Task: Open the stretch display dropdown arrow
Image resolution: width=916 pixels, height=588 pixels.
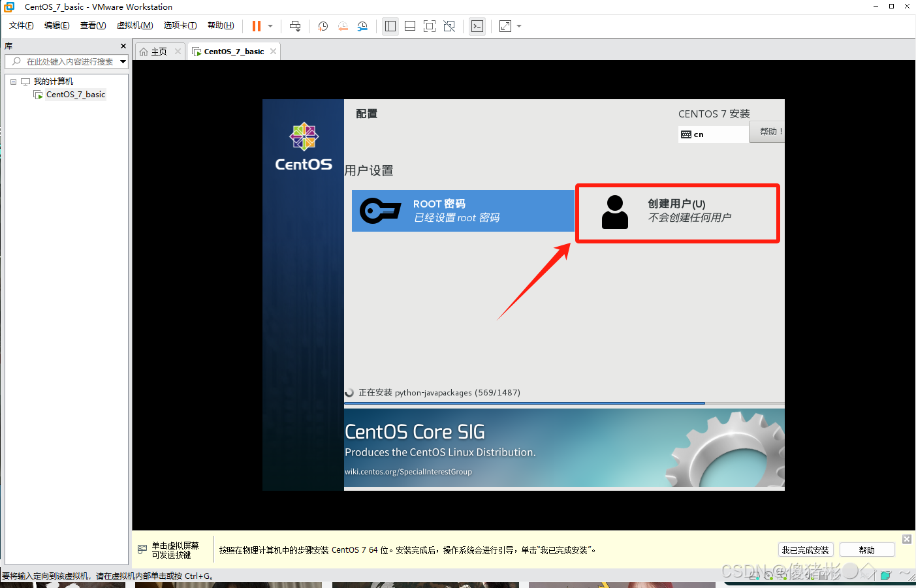Action: pyautogui.click(x=519, y=26)
